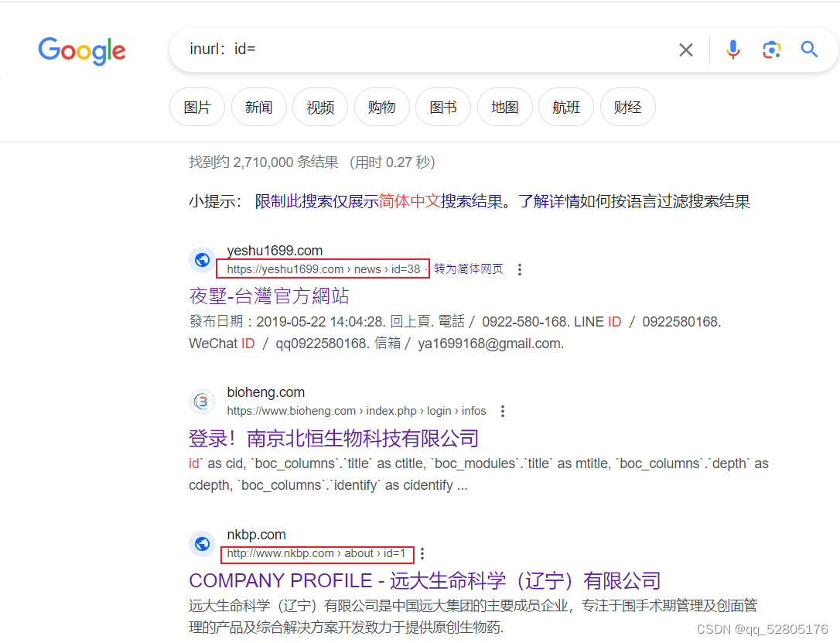Open the 登录！南京北恒生物科技有限公司 result

coord(333,438)
